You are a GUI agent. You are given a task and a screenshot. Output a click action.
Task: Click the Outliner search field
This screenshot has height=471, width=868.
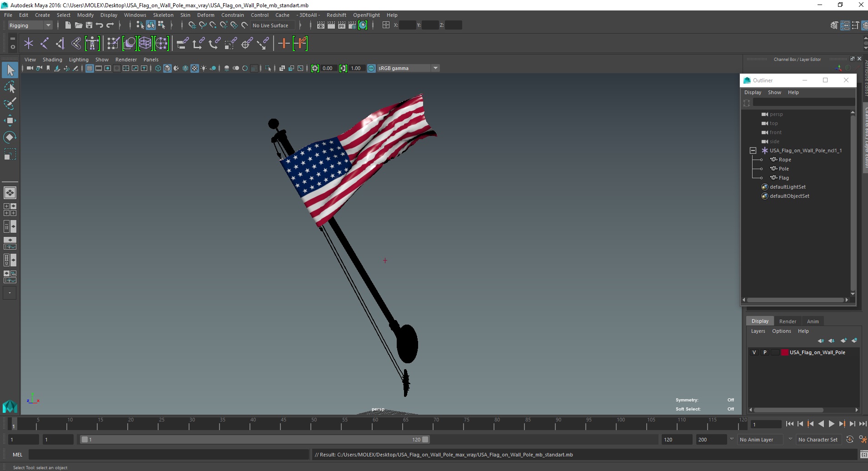803,102
